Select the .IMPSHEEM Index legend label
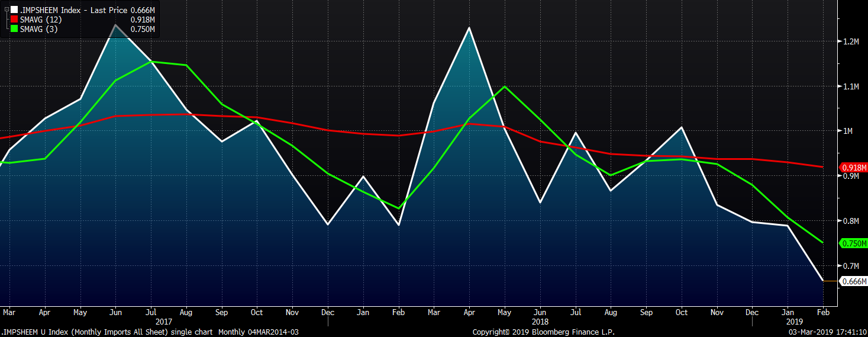Screen dimensions: 868x337 tap(46, 9)
